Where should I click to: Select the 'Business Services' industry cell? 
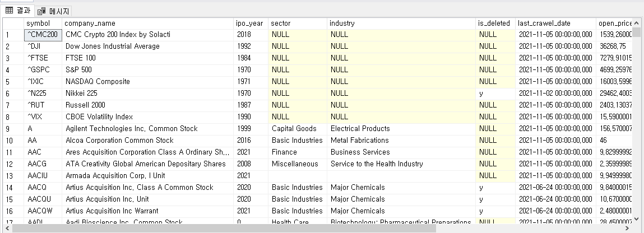[x=401, y=152]
